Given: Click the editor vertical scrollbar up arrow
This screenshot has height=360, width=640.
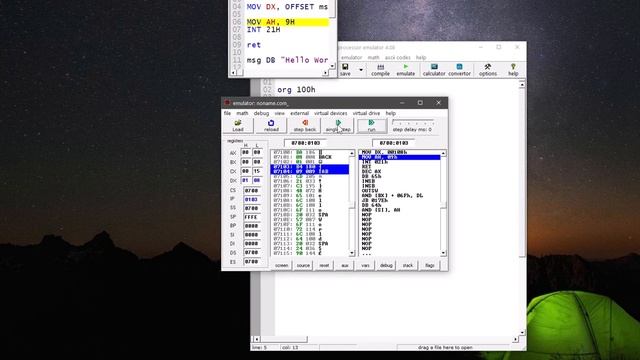Looking at the screenshot, I should point(522,84).
